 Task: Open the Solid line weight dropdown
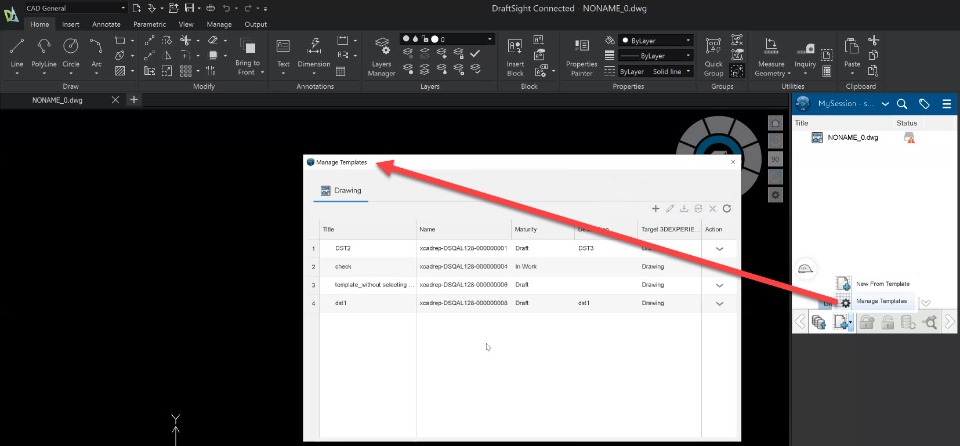[656, 72]
